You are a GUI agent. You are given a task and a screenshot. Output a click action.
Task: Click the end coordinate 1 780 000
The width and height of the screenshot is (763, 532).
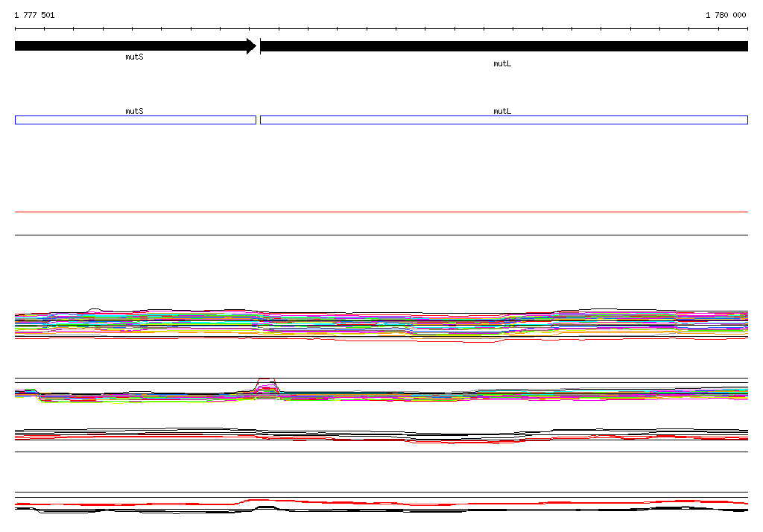coord(726,15)
